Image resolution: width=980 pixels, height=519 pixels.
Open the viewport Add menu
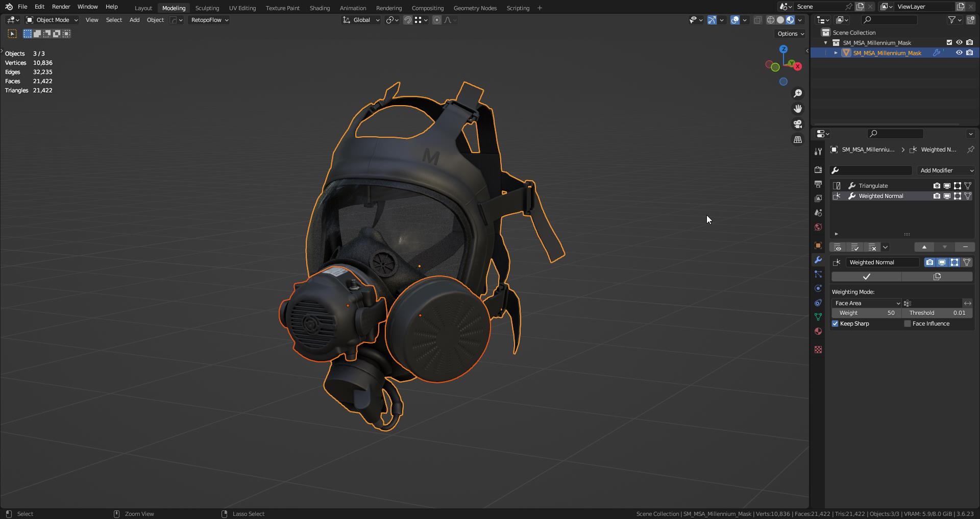(x=134, y=20)
